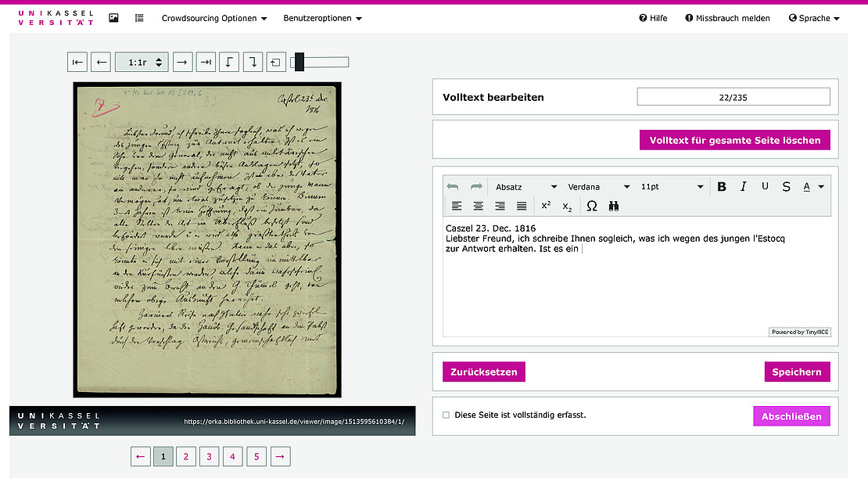Toggle italic formatting in editor
This screenshot has width=868, height=478.
point(743,186)
